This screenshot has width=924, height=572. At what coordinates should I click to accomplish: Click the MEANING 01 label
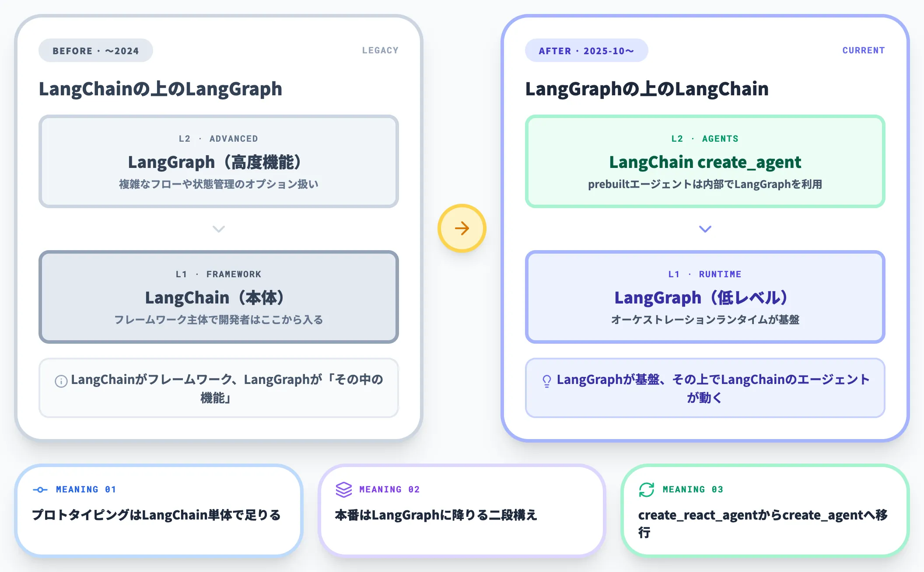point(86,489)
